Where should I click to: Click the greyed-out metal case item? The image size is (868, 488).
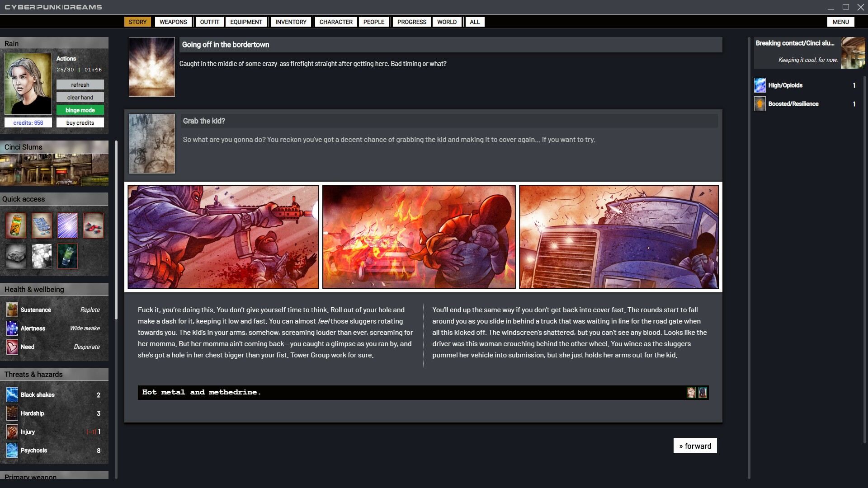(x=16, y=256)
